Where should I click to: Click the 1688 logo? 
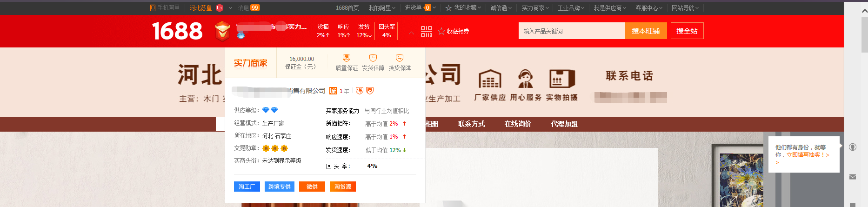(x=177, y=31)
